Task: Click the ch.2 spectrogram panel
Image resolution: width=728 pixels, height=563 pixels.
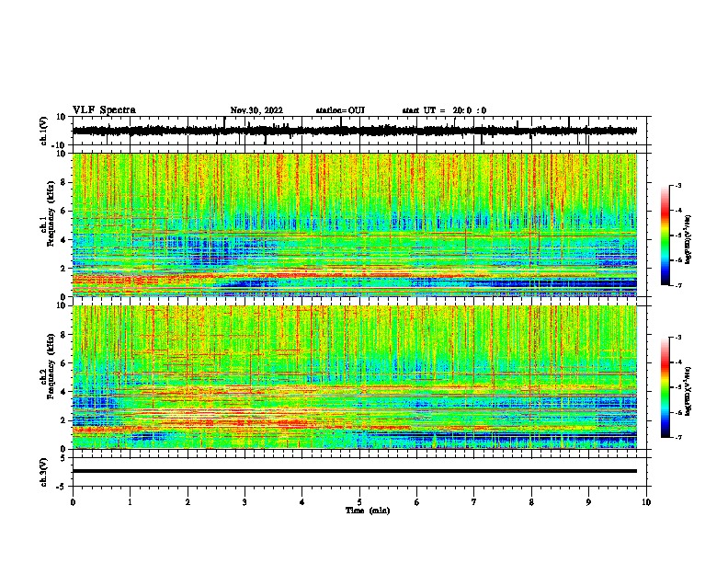Action: click(355, 377)
